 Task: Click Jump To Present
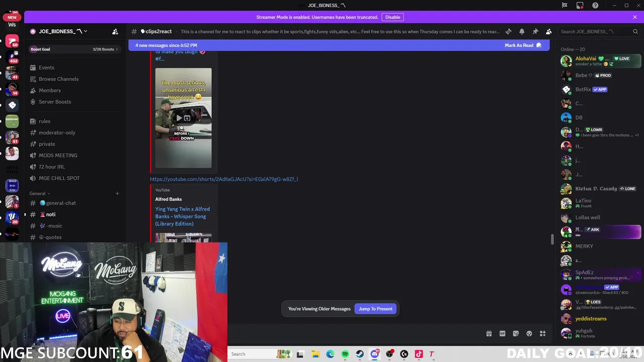point(375,309)
